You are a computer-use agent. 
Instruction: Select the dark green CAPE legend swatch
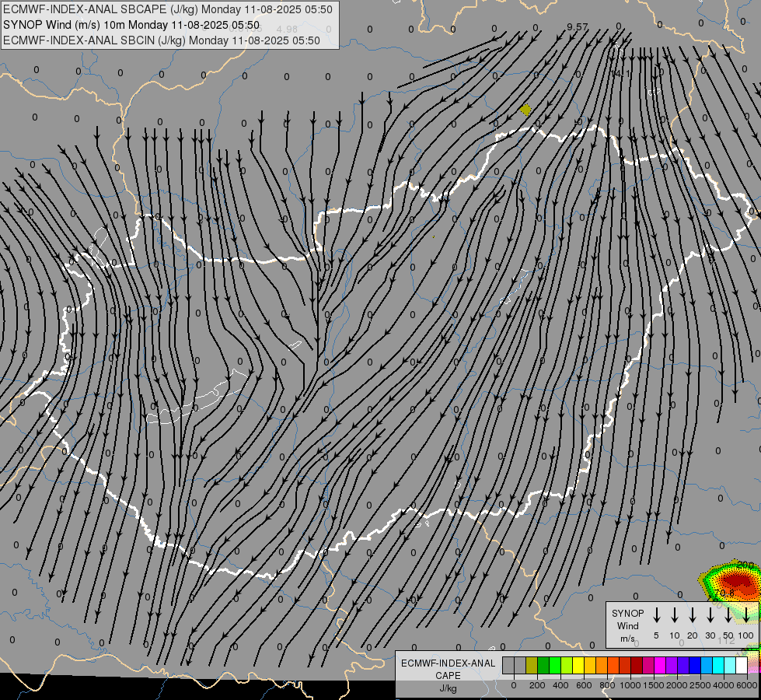click(543, 665)
